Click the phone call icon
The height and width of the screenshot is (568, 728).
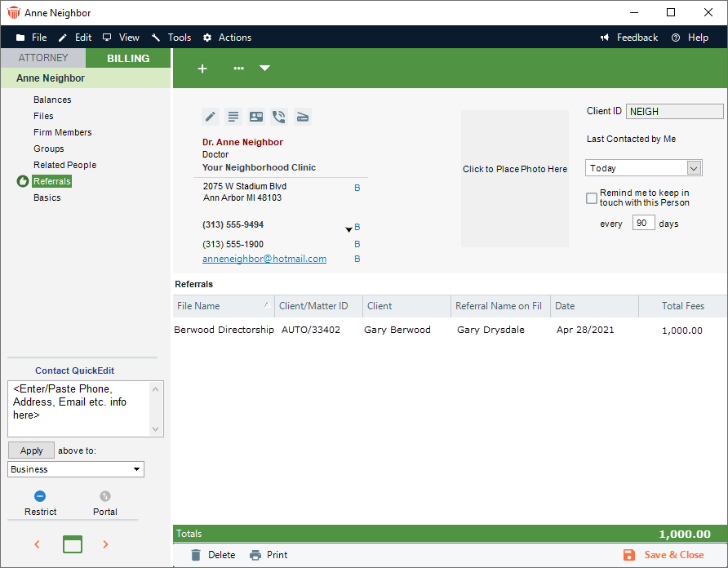coord(279,117)
